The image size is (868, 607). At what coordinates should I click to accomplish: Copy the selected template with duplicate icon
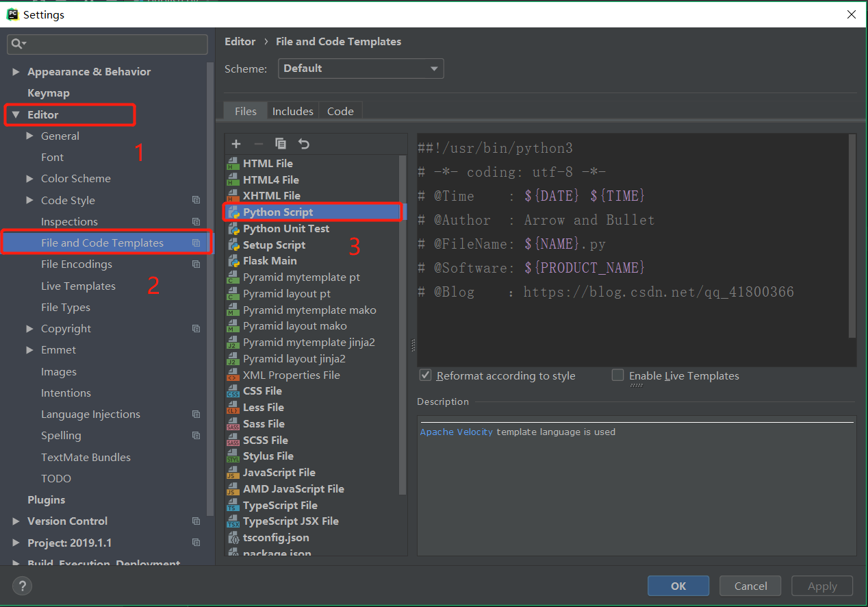pyautogui.click(x=281, y=144)
